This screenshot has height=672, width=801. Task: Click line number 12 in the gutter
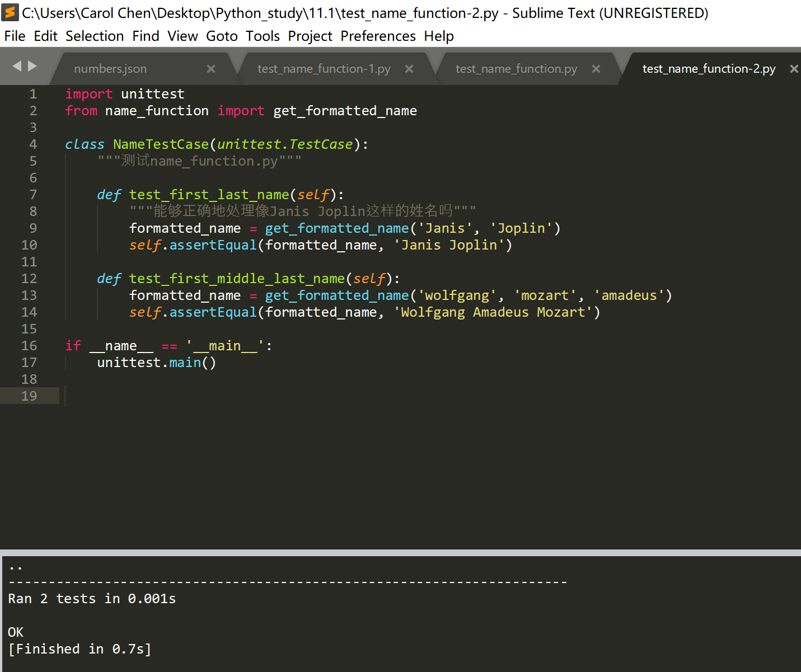click(29, 279)
